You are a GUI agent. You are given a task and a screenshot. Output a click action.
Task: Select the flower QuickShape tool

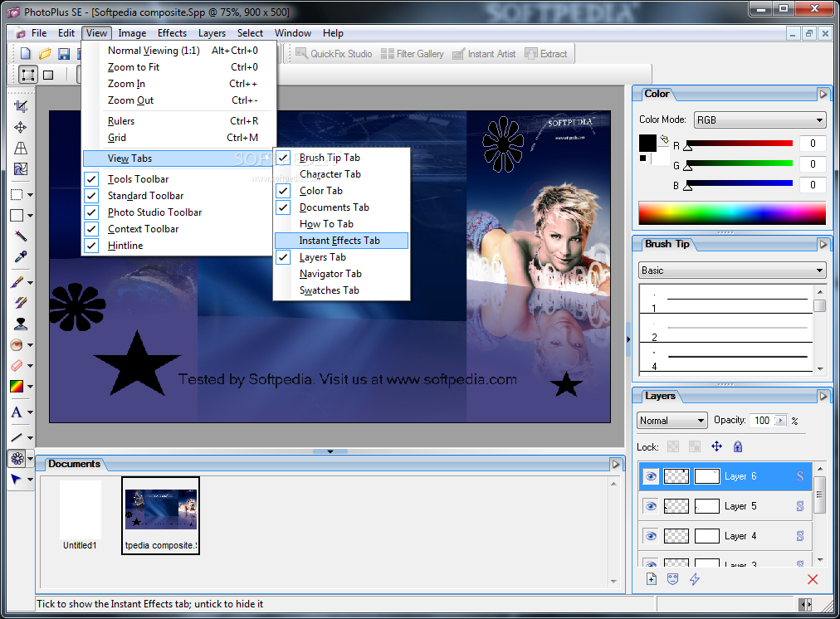(x=17, y=458)
